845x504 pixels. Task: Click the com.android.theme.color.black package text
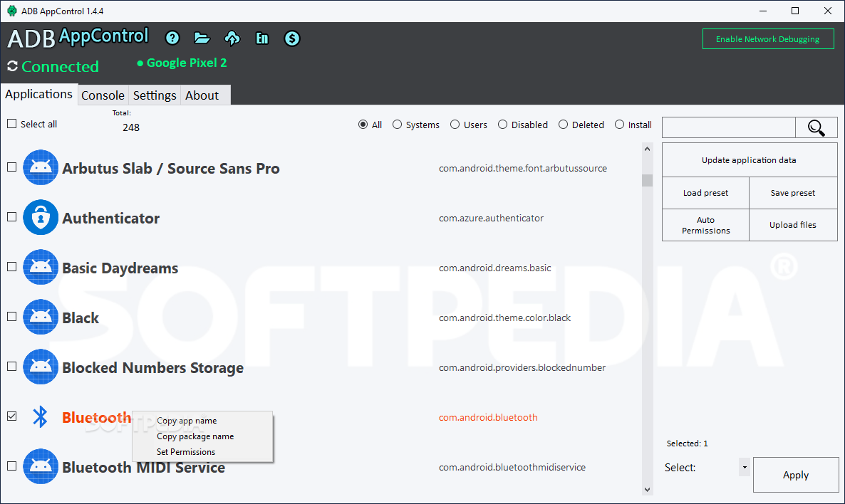pos(504,317)
